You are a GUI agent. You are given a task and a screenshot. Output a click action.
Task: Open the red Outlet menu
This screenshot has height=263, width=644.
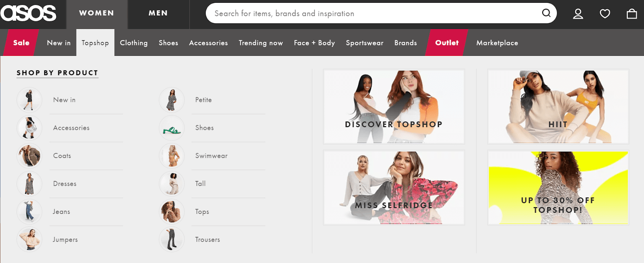tap(447, 43)
